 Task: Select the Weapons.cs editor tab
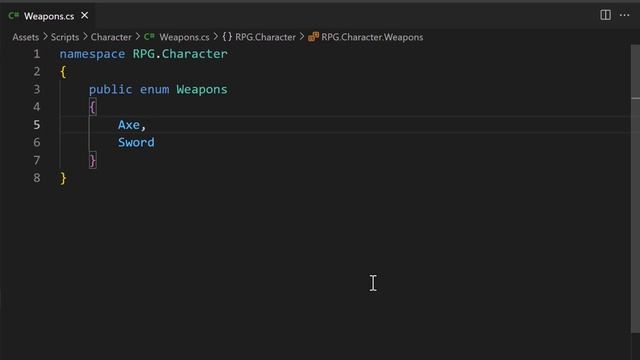(48, 16)
